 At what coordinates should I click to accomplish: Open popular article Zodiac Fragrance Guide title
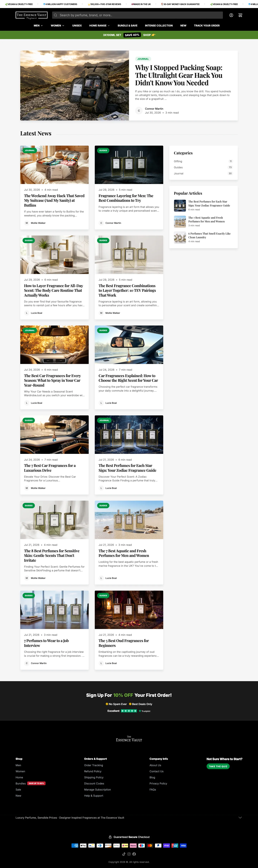point(209,204)
